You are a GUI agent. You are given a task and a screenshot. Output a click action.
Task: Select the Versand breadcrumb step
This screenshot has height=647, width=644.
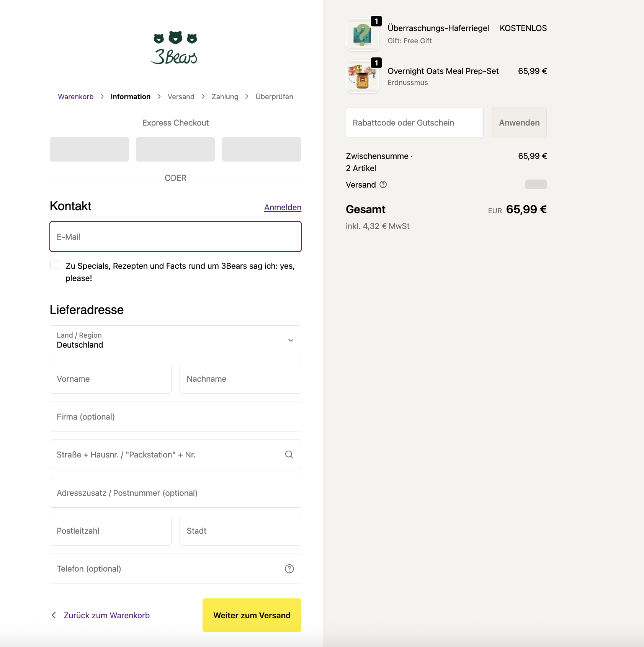pos(181,97)
